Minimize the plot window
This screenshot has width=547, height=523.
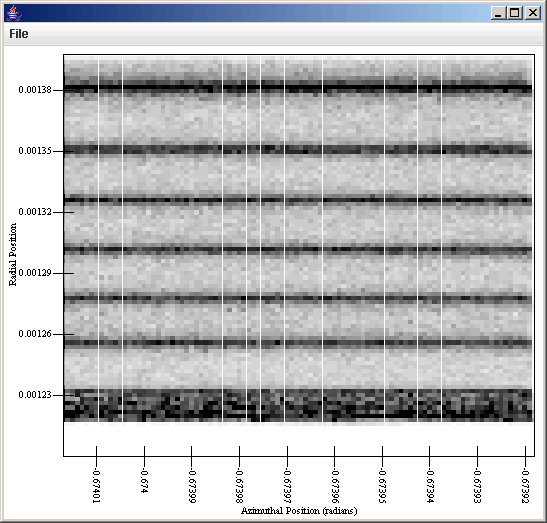tap(498, 13)
